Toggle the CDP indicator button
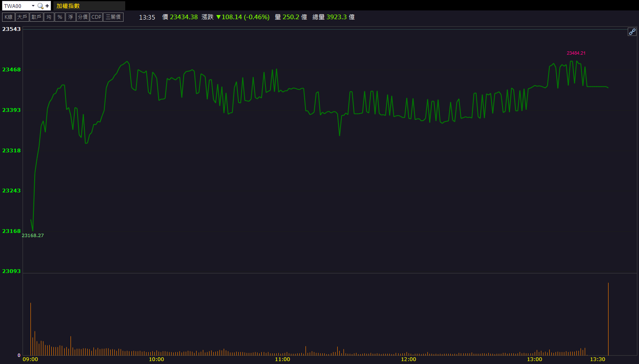 (96, 17)
